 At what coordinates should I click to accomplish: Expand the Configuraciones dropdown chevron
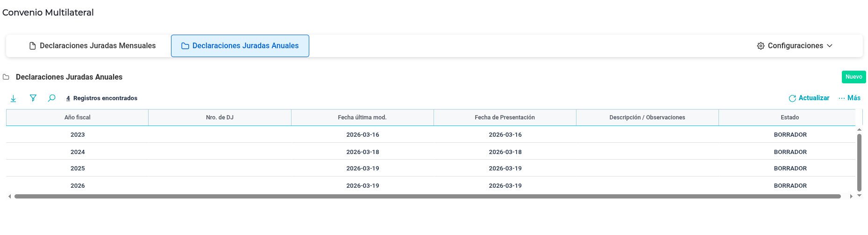pos(830,46)
